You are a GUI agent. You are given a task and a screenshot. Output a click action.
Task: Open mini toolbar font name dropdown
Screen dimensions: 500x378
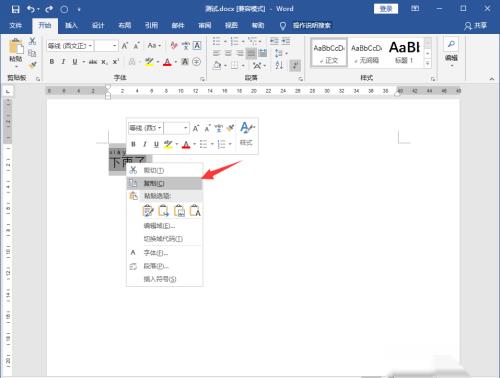(160, 128)
